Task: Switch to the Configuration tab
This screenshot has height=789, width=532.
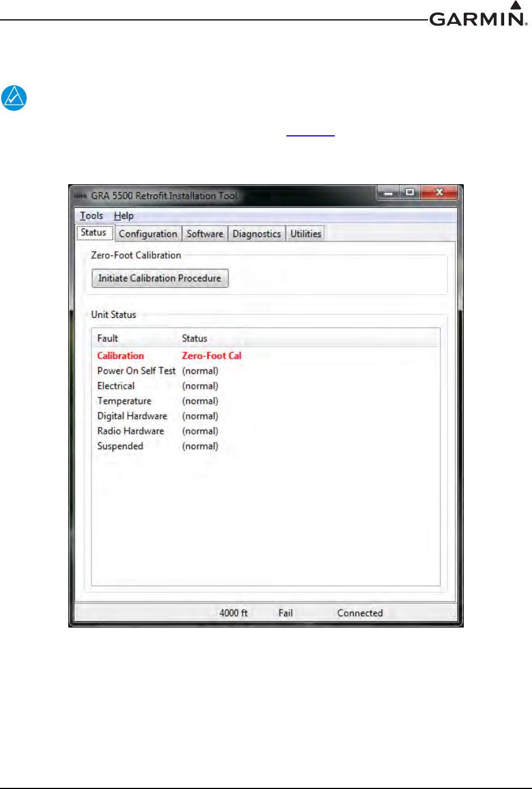Action: pyautogui.click(x=148, y=234)
